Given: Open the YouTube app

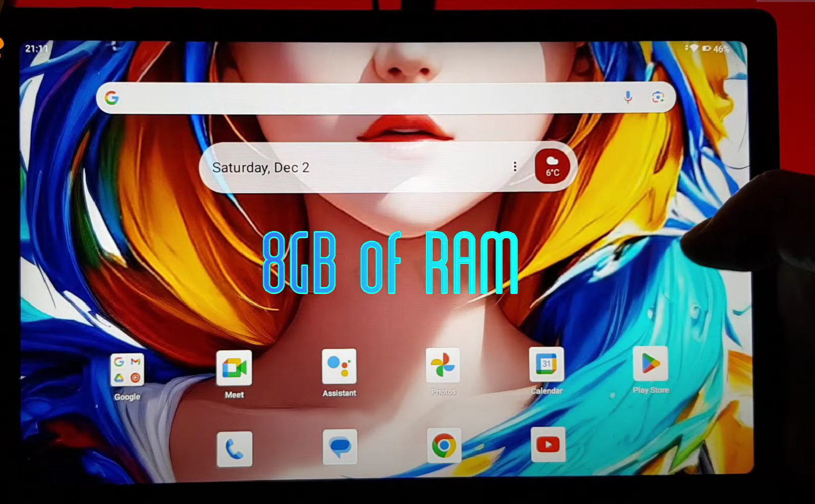Looking at the screenshot, I should (x=548, y=445).
